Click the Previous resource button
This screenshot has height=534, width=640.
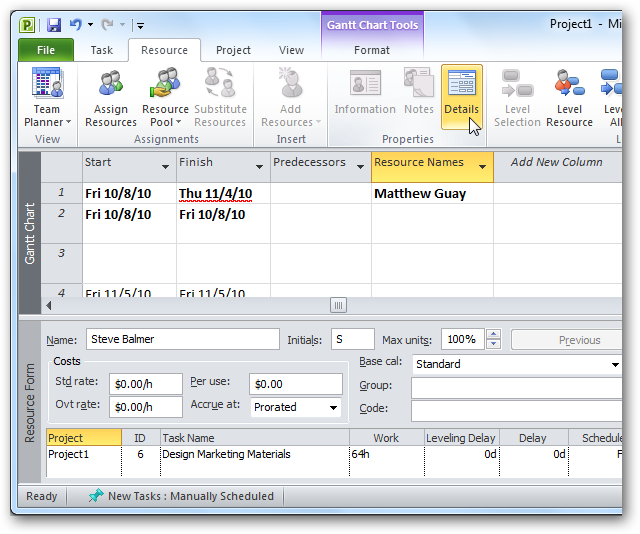point(567,340)
